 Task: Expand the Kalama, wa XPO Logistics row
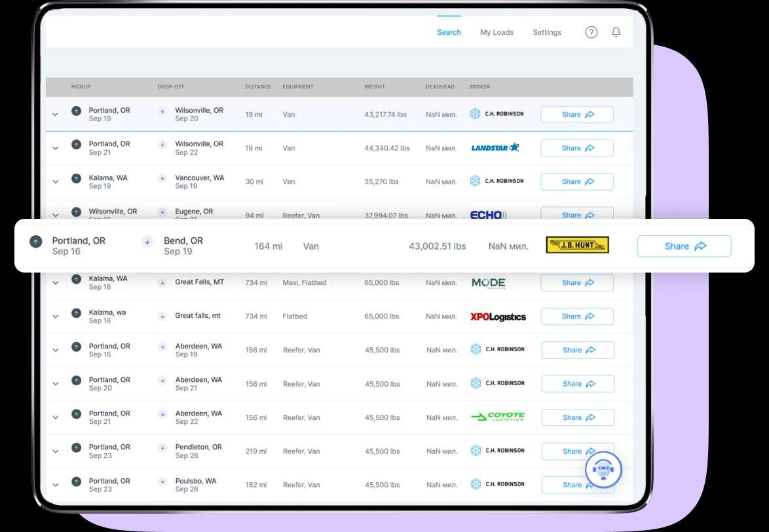[x=56, y=316]
